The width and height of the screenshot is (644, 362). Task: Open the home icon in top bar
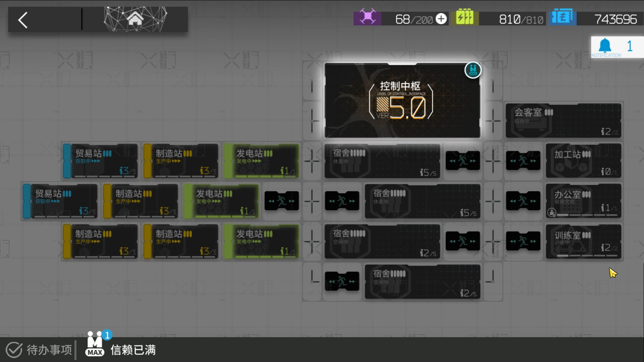(x=135, y=19)
